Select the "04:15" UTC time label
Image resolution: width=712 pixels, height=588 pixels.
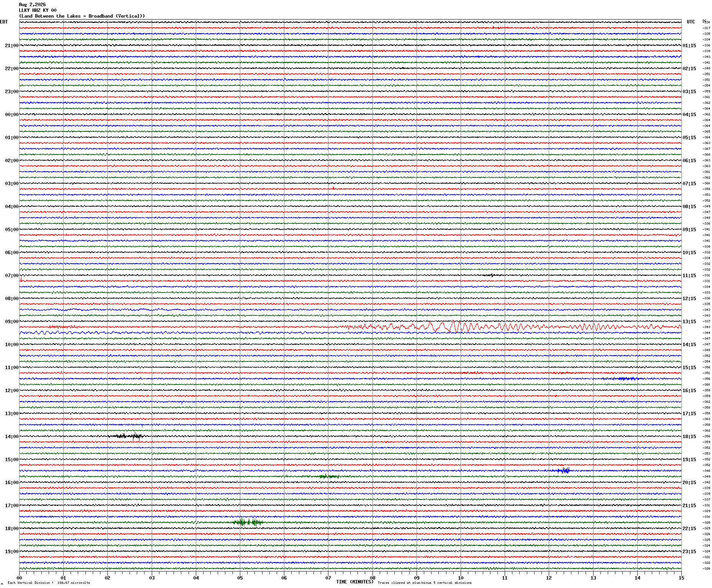click(689, 115)
